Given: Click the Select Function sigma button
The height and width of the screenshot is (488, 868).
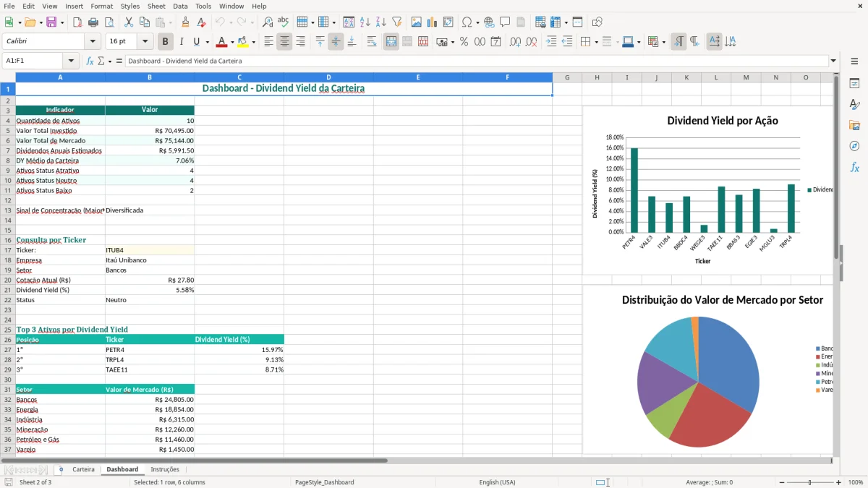Looking at the screenshot, I should click(x=101, y=61).
